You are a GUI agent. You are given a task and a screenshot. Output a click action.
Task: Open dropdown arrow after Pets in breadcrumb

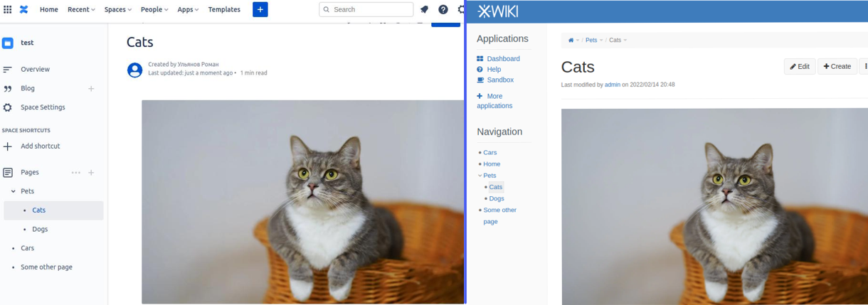601,41
